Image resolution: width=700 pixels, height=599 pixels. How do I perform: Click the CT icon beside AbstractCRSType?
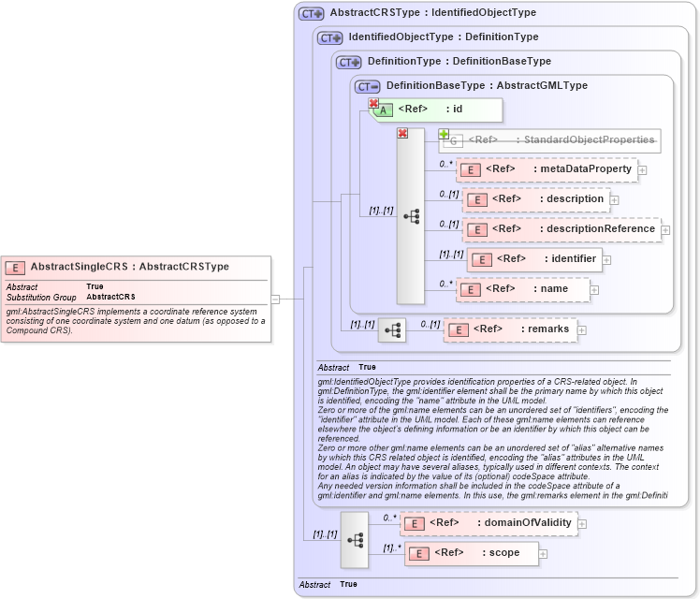point(311,14)
